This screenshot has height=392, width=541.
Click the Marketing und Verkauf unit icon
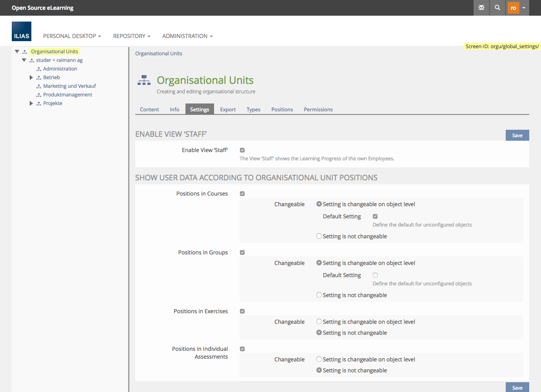(x=39, y=86)
